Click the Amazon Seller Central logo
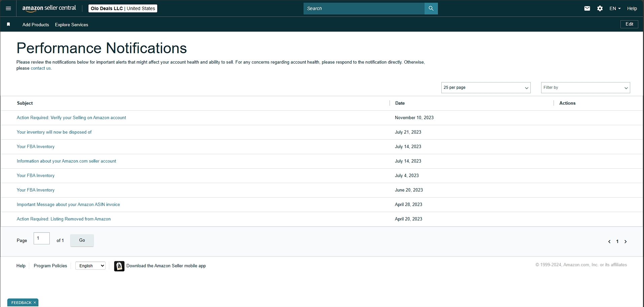The image size is (644, 307). point(49,8)
